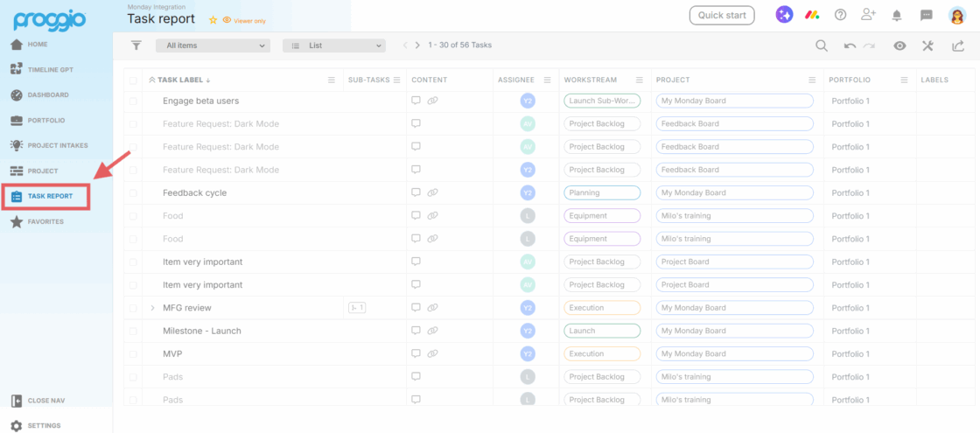Click the filter funnel icon

136,45
